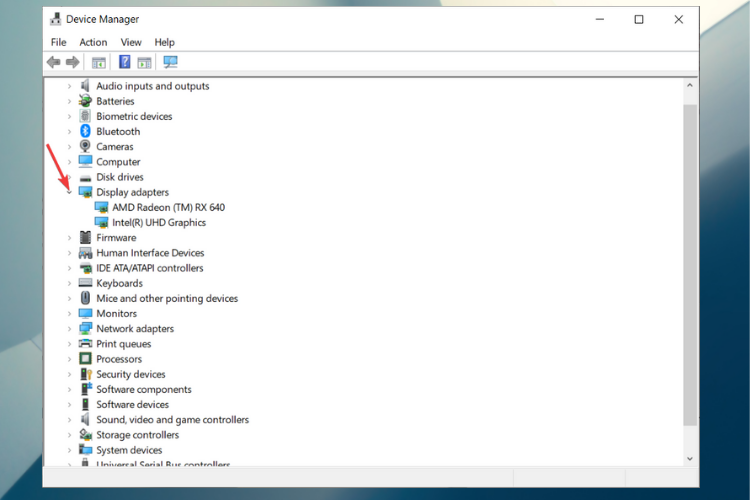This screenshot has height=500, width=750.
Task: Expand the Batteries category
Action: click(x=69, y=101)
